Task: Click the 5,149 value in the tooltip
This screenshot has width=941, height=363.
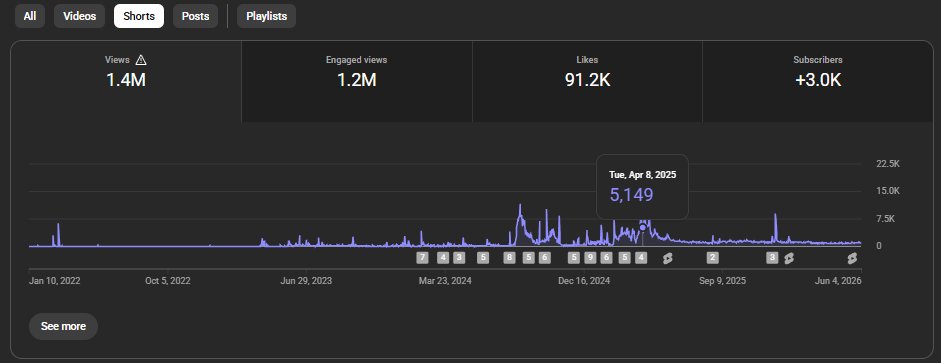Action: (631, 195)
